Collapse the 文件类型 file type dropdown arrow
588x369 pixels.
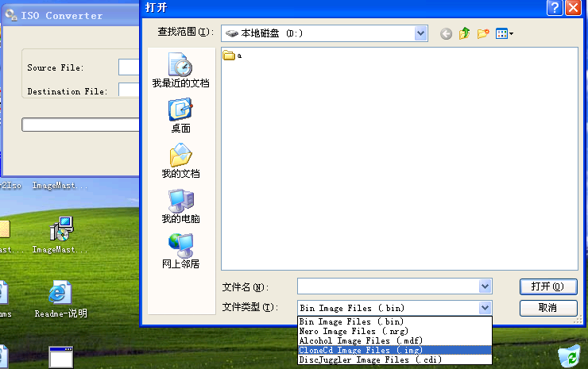(485, 308)
